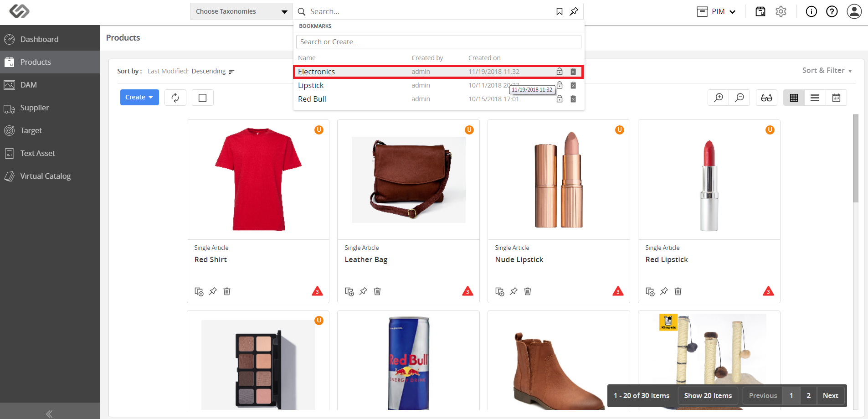868x419 pixels.
Task: Expand the Sort & Filter panel
Action: pos(827,70)
